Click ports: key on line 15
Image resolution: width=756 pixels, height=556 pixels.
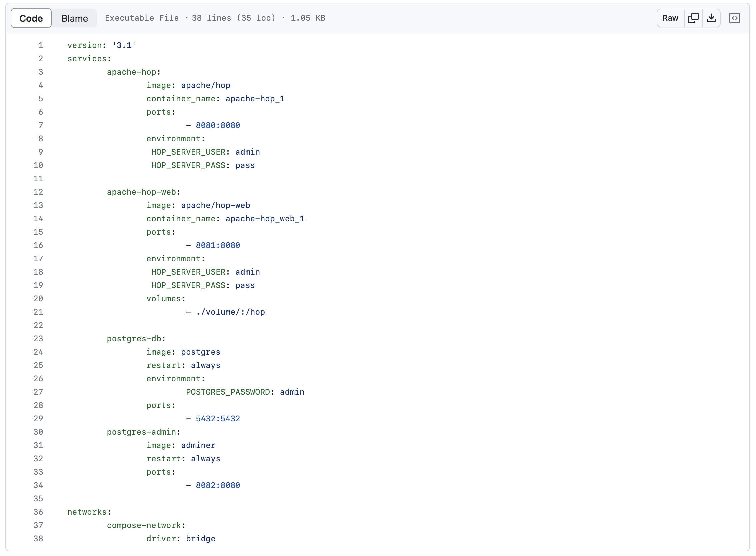click(x=161, y=232)
